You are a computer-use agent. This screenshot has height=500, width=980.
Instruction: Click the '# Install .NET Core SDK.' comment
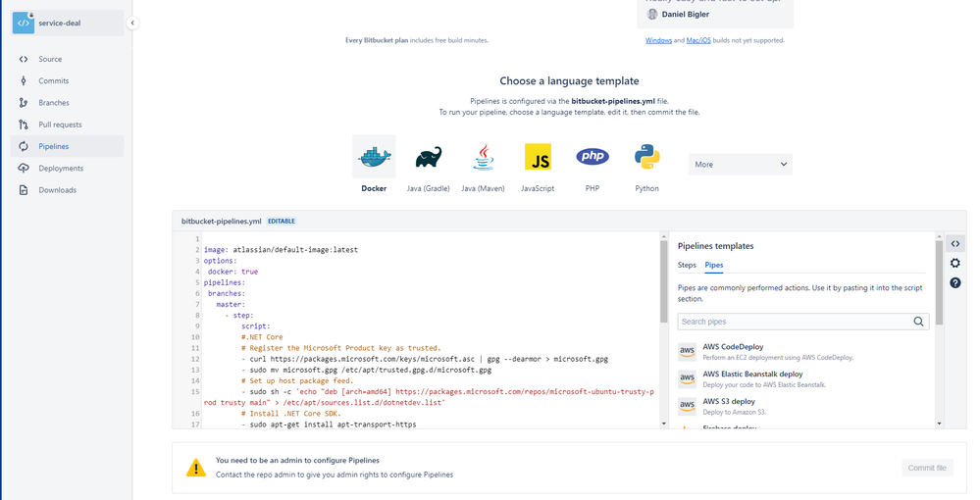[x=291, y=414]
